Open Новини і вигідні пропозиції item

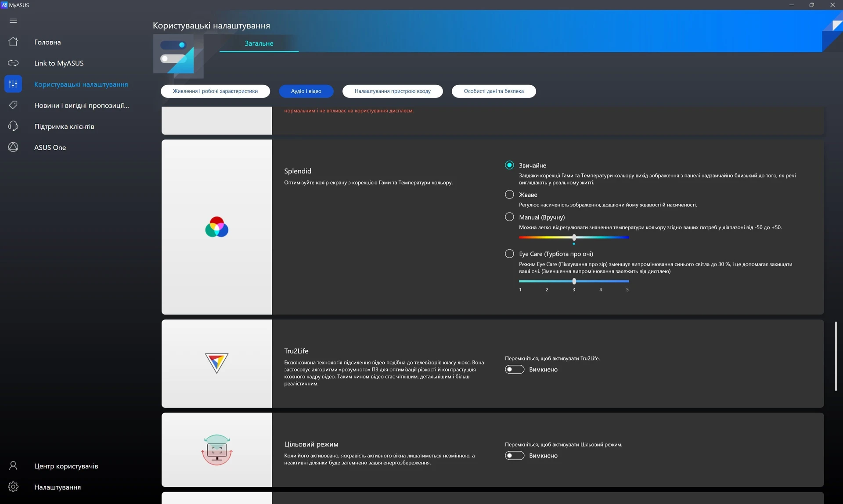click(82, 105)
